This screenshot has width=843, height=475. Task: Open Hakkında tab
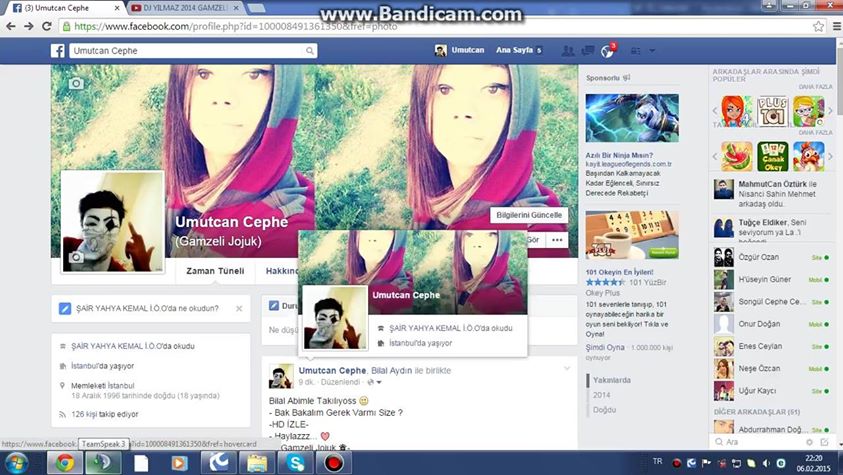pyautogui.click(x=282, y=271)
